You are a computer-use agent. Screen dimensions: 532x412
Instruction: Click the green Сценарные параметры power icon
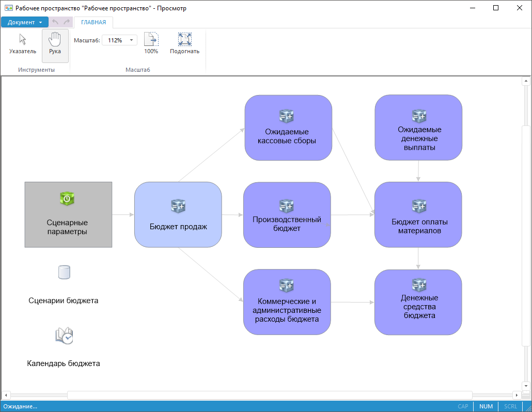pos(67,198)
